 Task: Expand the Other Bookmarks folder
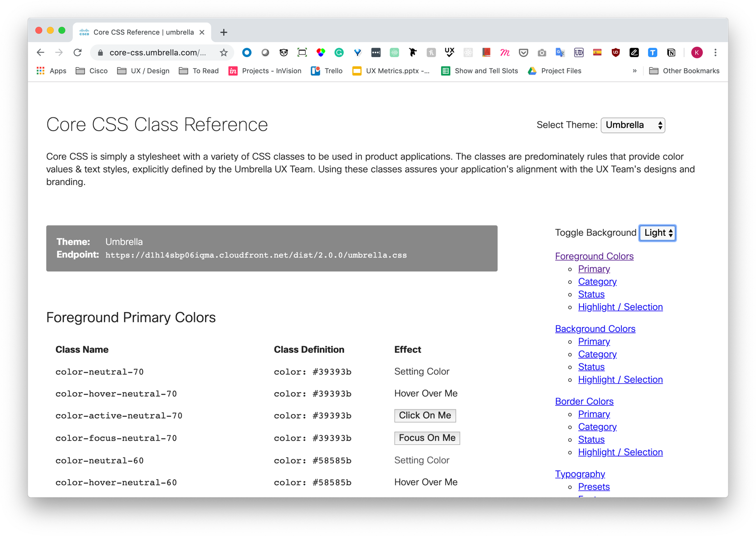pos(684,71)
